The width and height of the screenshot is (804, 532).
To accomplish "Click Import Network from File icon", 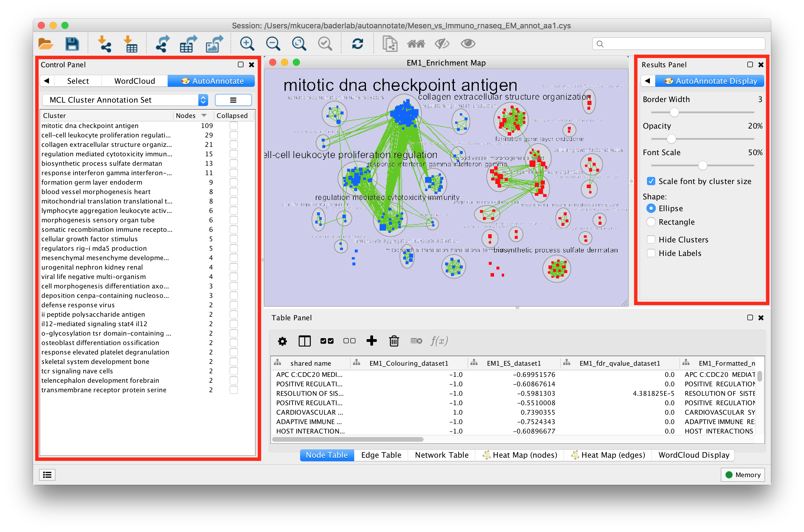I will (104, 44).
